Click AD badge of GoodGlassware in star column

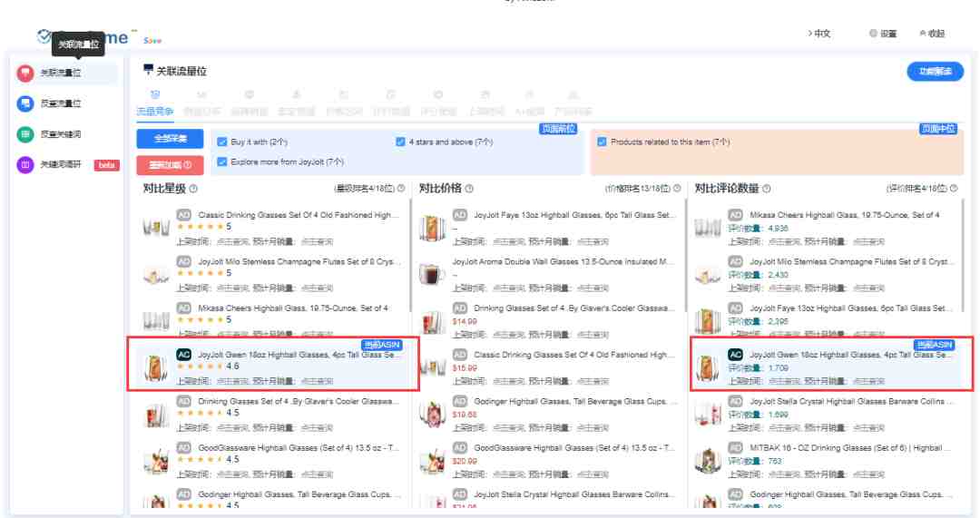183,448
